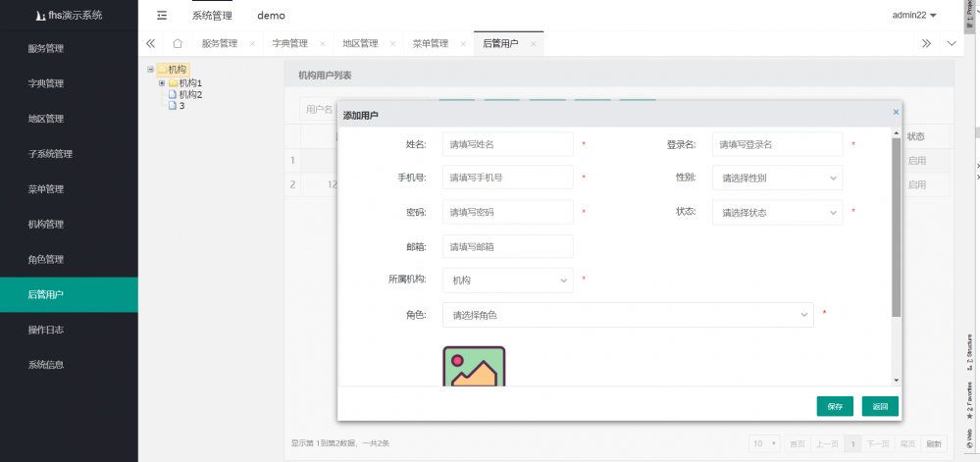The height and width of the screenshot is (462, 980).
Task: Switch to the 地区管理 tab
Action: pyautogui.click(x=361, y=44)
